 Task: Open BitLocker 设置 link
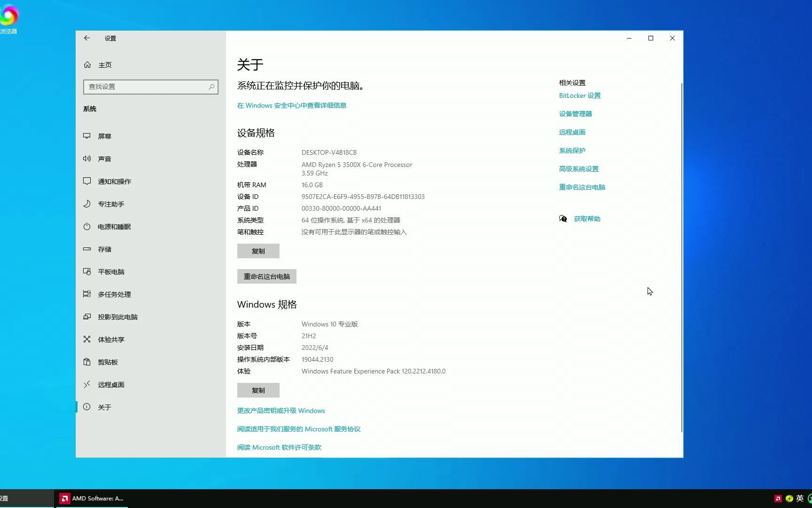tap(580, 95)
